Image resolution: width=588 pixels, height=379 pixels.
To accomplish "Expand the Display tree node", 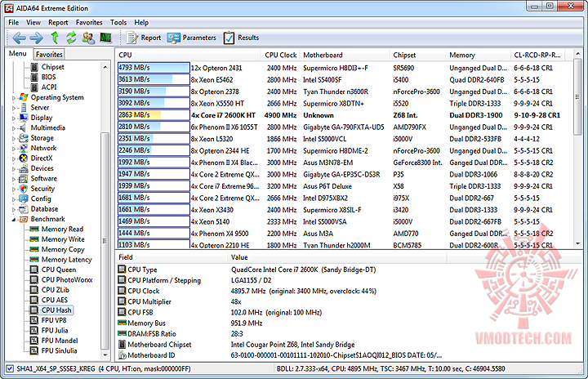I will pyautogui.click(x=14, y=118).
